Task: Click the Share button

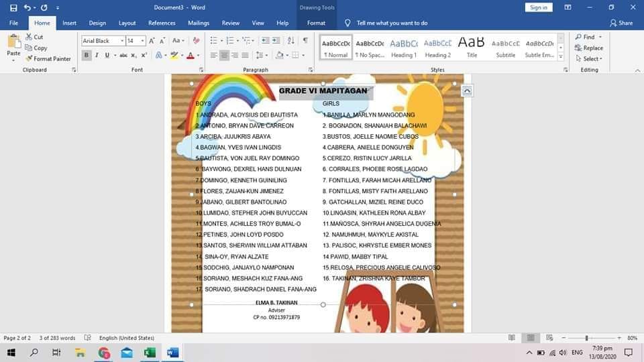Action: pyautogui.click(x=621, y=23)
